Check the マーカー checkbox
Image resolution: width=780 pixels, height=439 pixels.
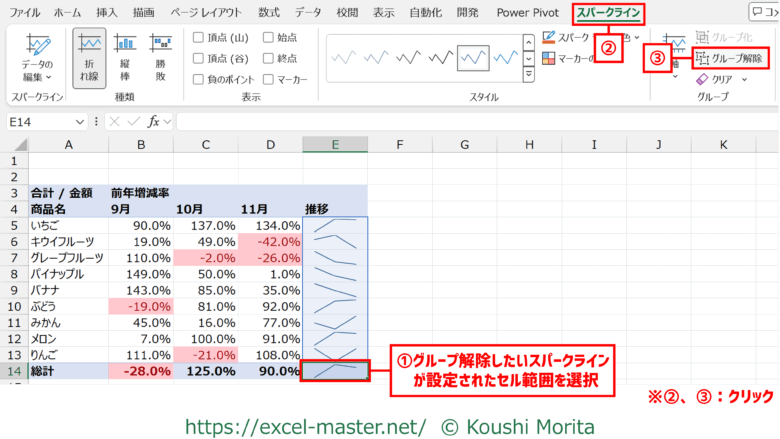pyautogui.click(x=268, y=78)
